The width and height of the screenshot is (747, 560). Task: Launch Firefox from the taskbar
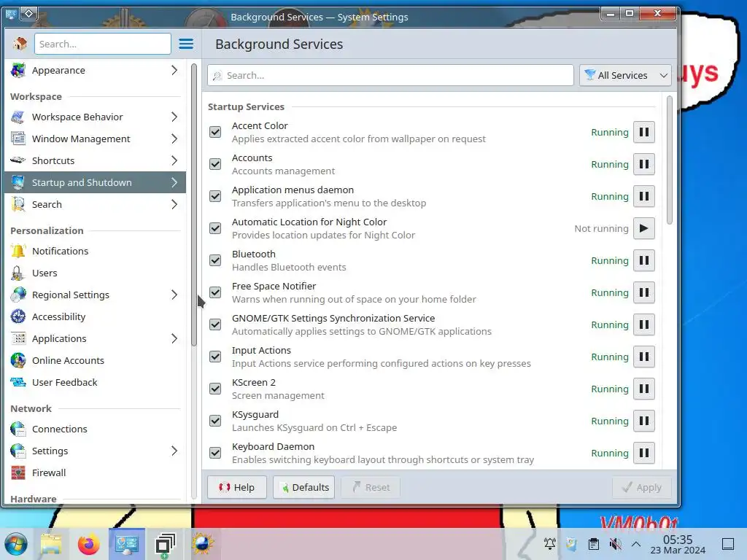tap(88, 544)
